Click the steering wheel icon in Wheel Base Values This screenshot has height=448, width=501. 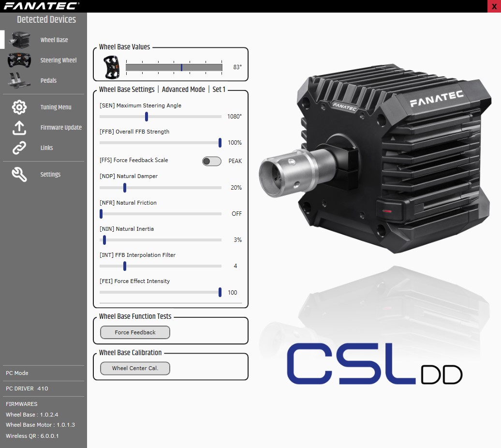click(x=111, y=67)
